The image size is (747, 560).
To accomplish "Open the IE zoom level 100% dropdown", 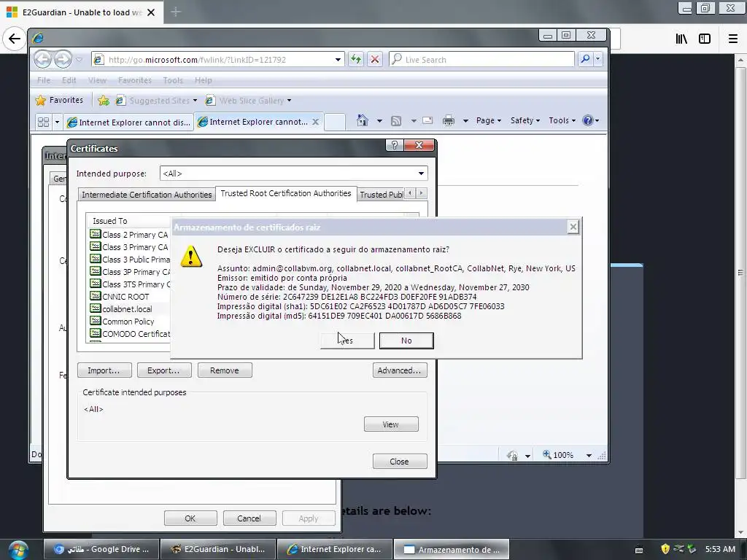I will [x=589, y=456].
